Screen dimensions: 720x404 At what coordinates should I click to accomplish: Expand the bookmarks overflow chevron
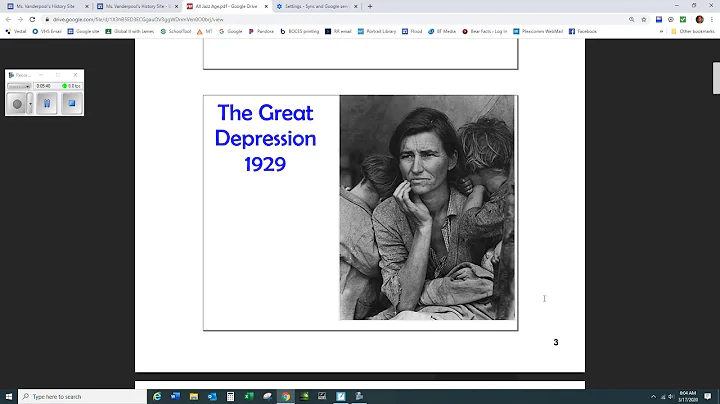pyautogui.click(x=661, y=31)
